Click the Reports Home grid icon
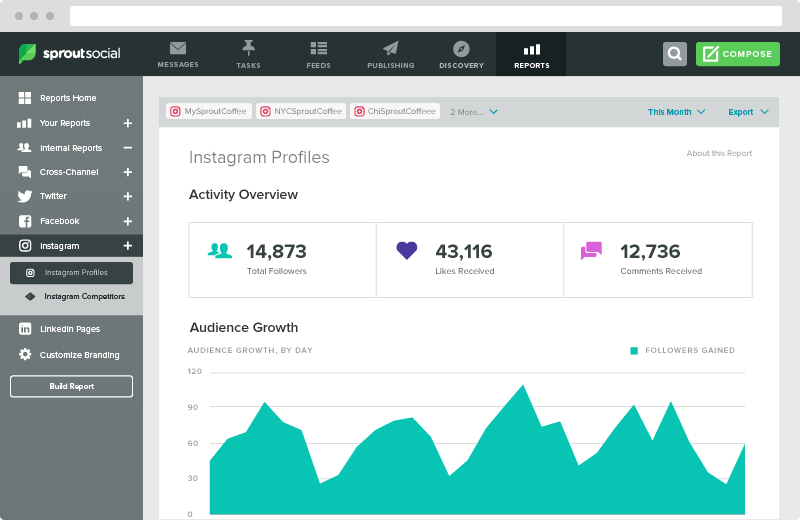The height and width of the screenshot is (520, 800). pyautogui.click(x=24, y=98)
